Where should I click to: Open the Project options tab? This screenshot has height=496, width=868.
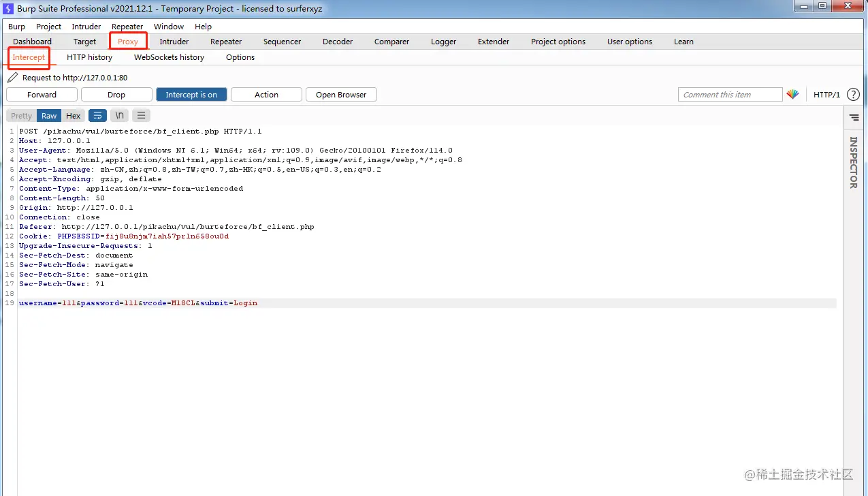point(558,42)
